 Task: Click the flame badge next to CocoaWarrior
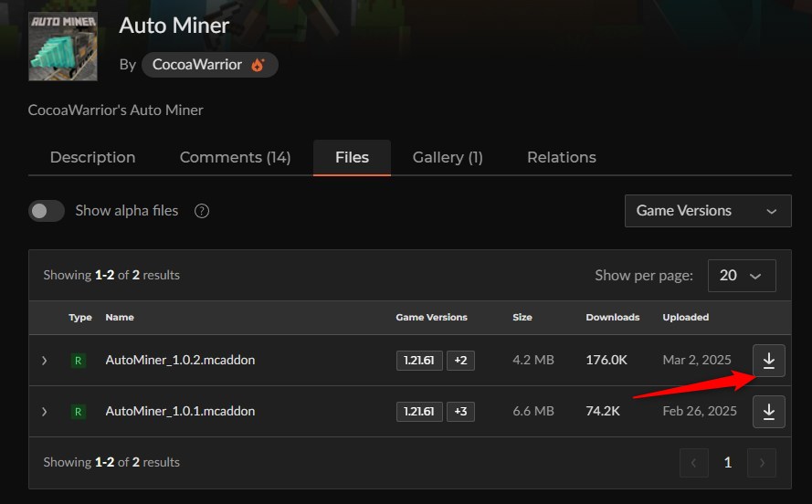(x=258, y=65)
